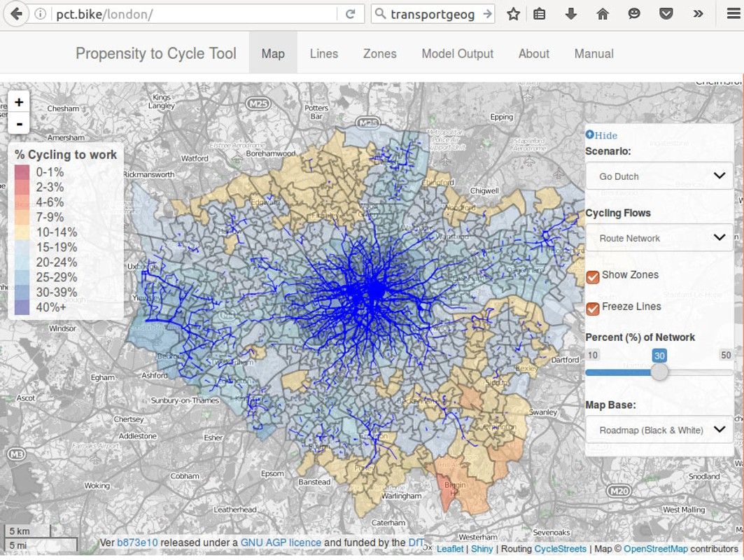Click the Epsom label on the map
The image size is (744, 560).
272,473
